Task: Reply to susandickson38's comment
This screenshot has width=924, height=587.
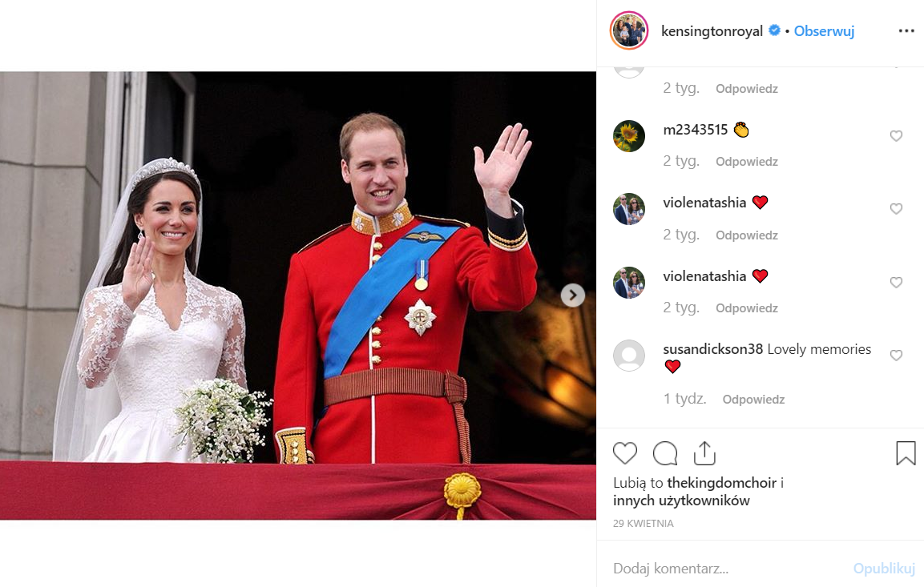Action: click(753, 400)
